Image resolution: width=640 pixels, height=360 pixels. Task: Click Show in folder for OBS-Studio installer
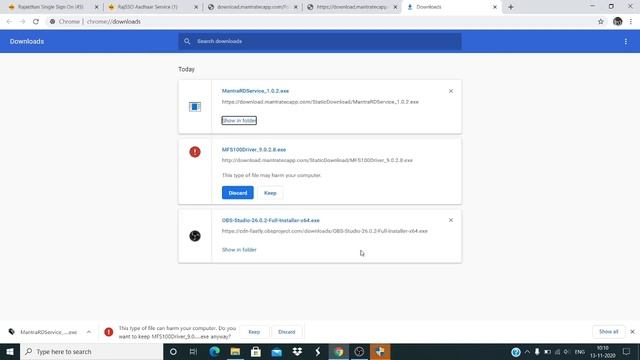(x=239, y=249)
